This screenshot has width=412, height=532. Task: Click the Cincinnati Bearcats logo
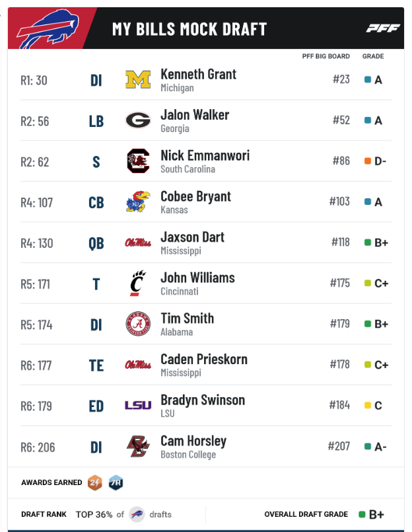138,283
